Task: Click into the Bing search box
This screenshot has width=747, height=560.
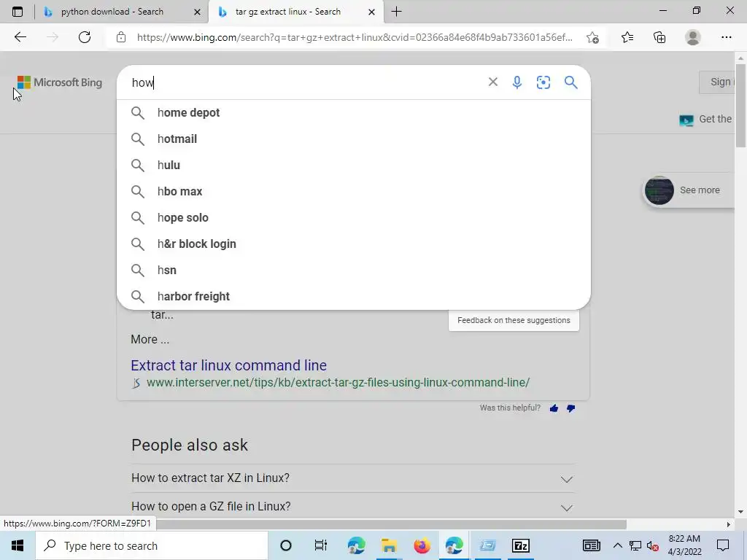Action: (305, 82)
